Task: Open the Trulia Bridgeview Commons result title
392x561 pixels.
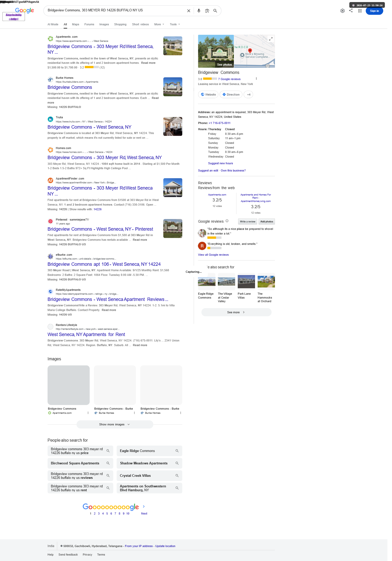Action: (89, 127)
